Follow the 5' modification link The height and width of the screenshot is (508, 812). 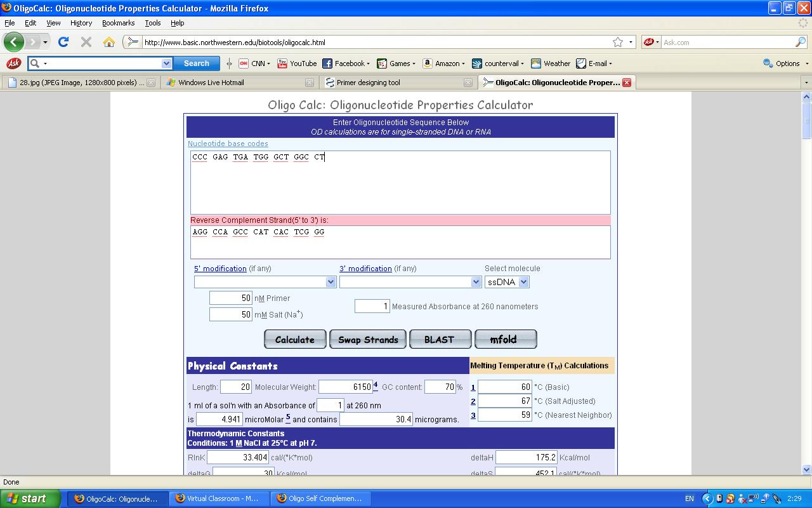(x=220, y=269)
